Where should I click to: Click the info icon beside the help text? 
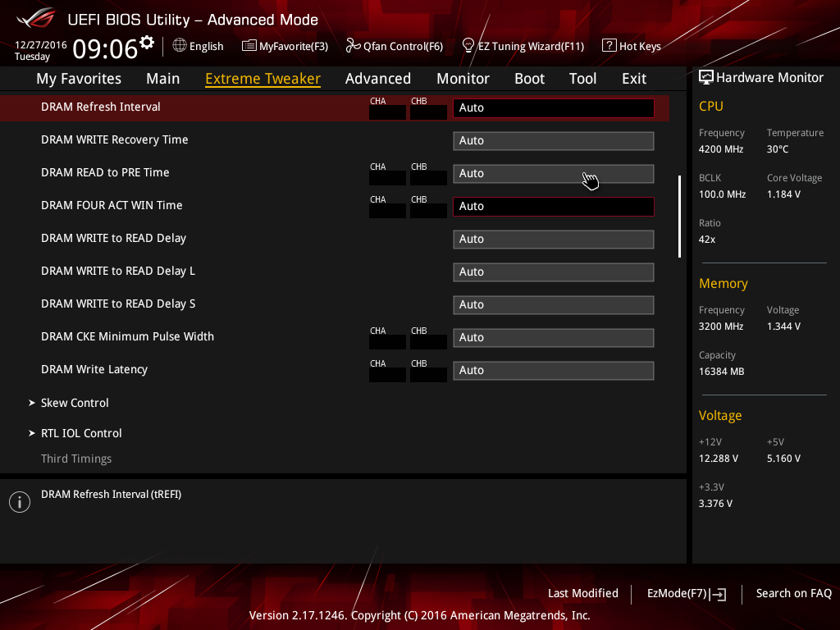point(20,502)
